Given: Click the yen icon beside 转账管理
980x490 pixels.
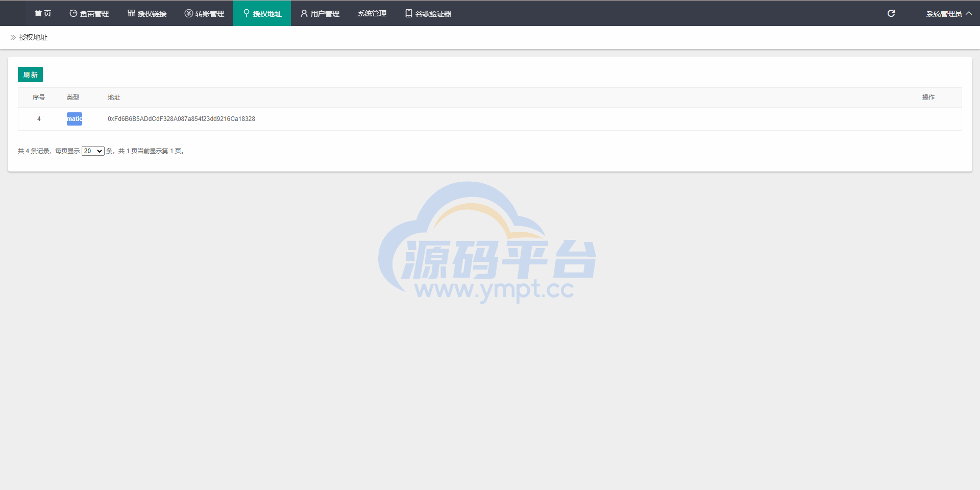Looking at the screenshot, I should pos(189,13).
